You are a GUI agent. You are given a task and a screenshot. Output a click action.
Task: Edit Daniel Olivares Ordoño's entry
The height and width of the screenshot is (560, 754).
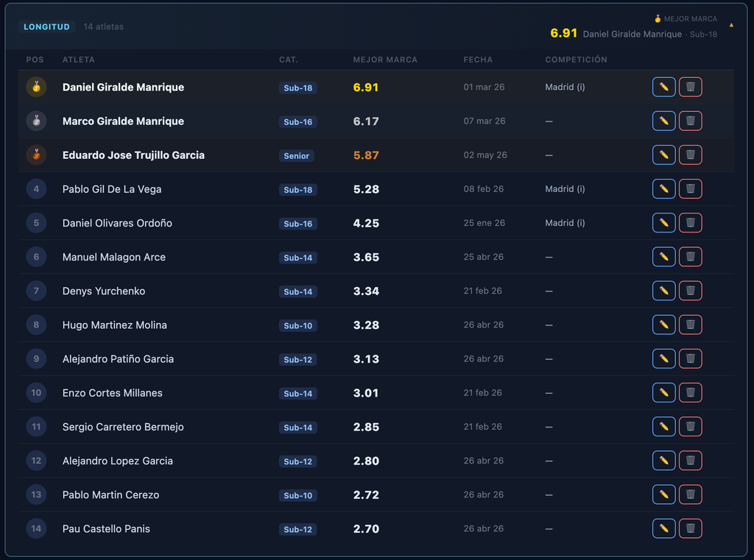(x=663, y=223)
